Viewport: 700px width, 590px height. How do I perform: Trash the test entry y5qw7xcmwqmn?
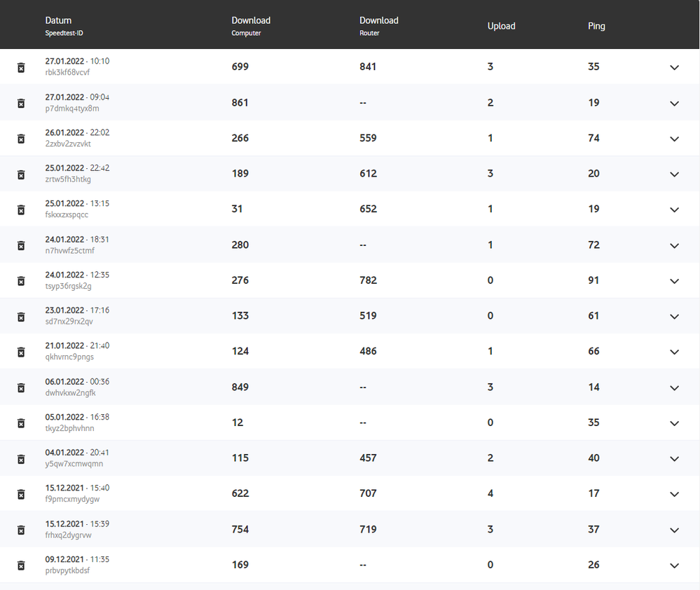pyautogui.click(x=21, y=459)
